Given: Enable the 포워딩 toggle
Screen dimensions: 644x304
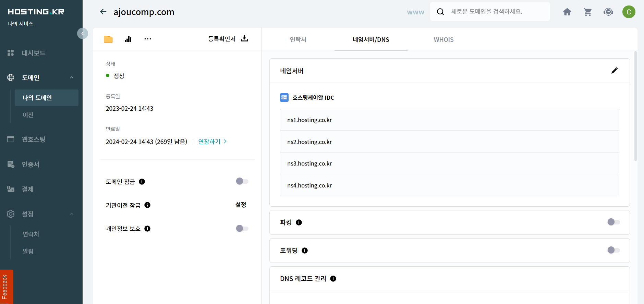Looking at the screenshot, I should click(x=613, y=250).
